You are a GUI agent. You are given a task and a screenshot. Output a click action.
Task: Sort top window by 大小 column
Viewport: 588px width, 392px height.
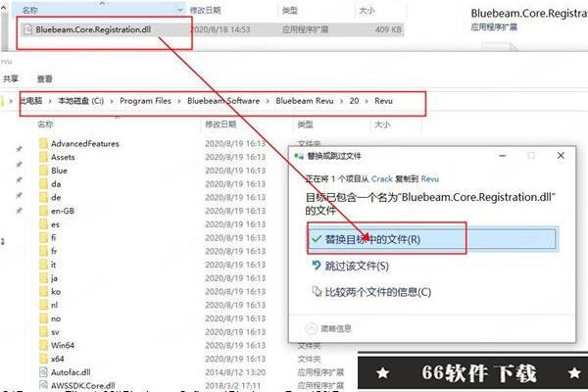click(367, 11)
